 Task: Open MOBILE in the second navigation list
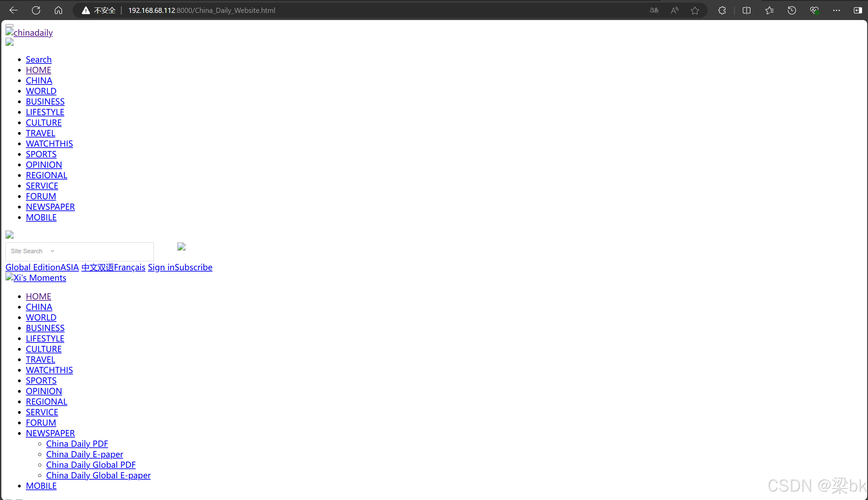41,486
